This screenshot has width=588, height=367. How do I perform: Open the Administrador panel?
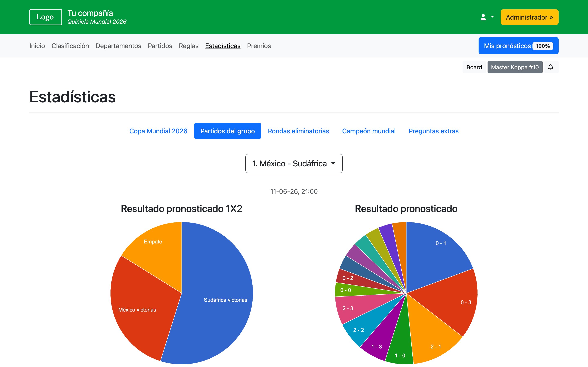529,17
